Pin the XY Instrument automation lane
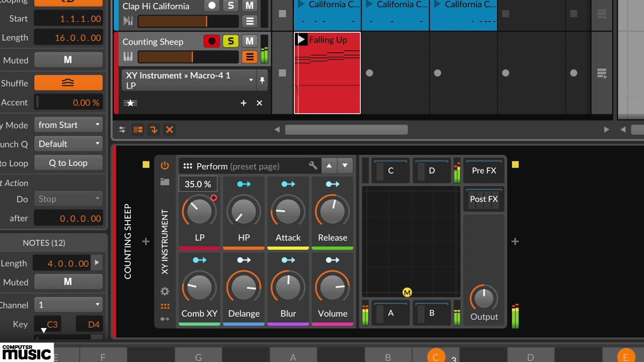Screen dimensions: 644x362 point(262,80)
